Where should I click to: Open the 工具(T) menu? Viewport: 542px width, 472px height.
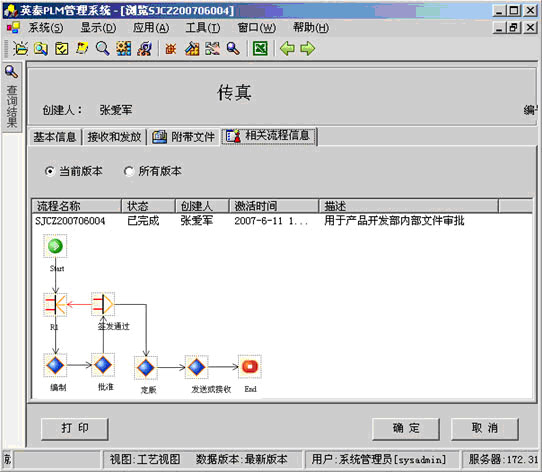203,28
